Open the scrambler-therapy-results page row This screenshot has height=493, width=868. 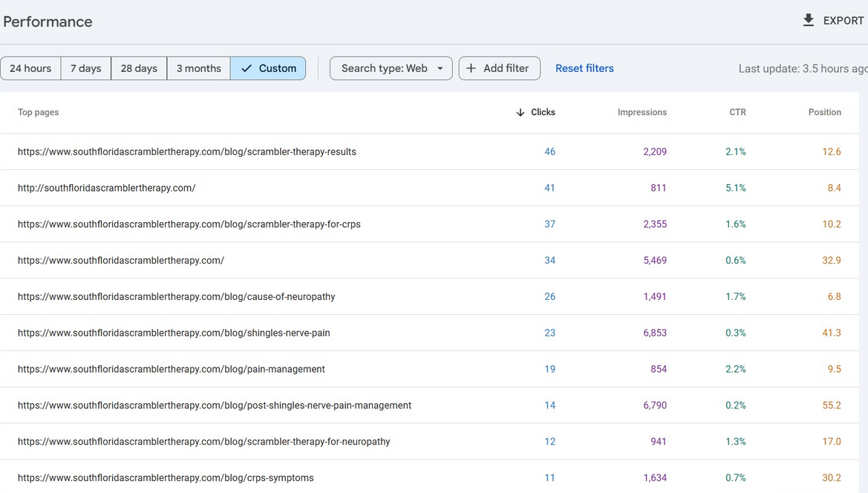(x=430, y=151)
